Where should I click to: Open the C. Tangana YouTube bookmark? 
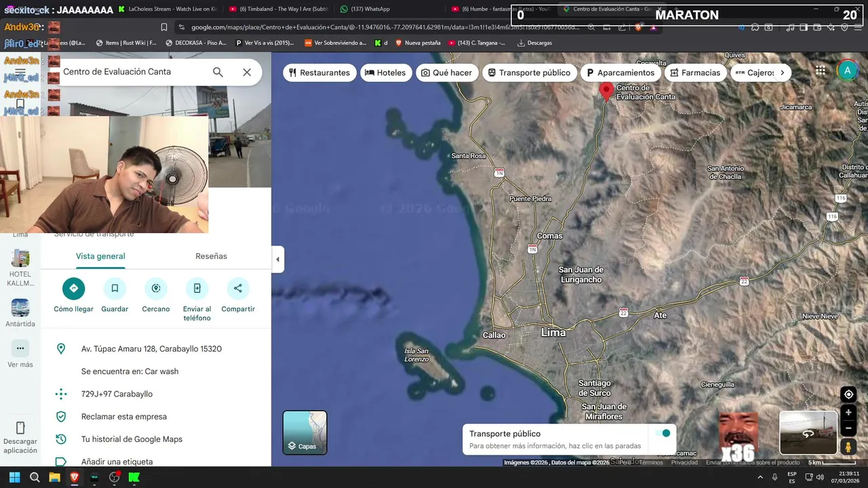[475, 43]
